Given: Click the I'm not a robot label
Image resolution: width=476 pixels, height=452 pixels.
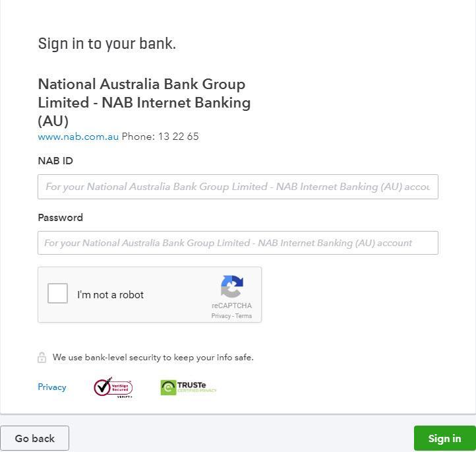Looking at the screenshot, I should [110, 295].
